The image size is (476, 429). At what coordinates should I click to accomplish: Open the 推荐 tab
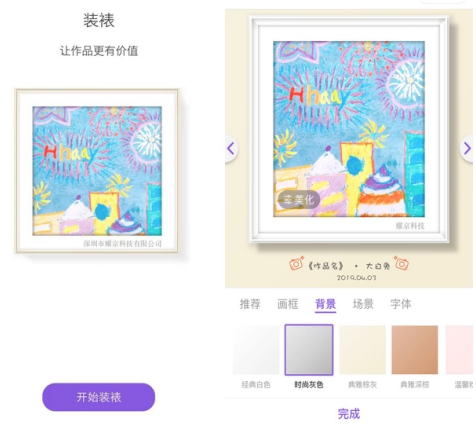(x=250, y=304)
